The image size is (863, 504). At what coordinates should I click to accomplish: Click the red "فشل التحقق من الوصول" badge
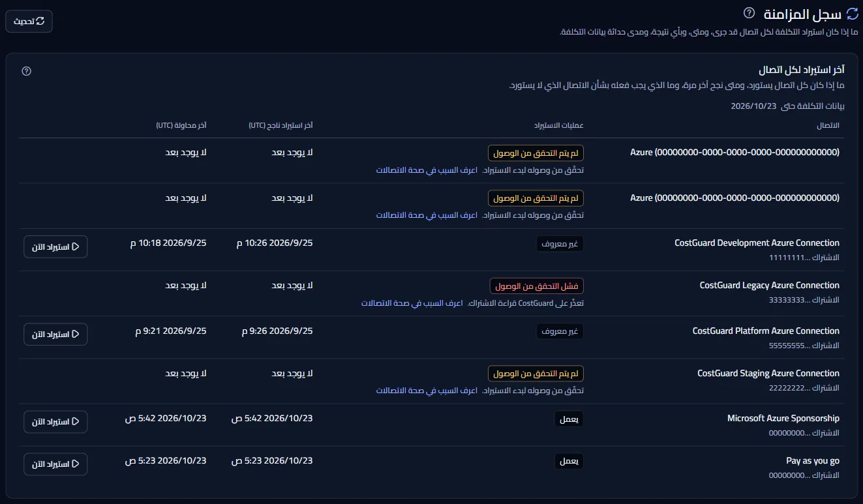tap(537, 286)
